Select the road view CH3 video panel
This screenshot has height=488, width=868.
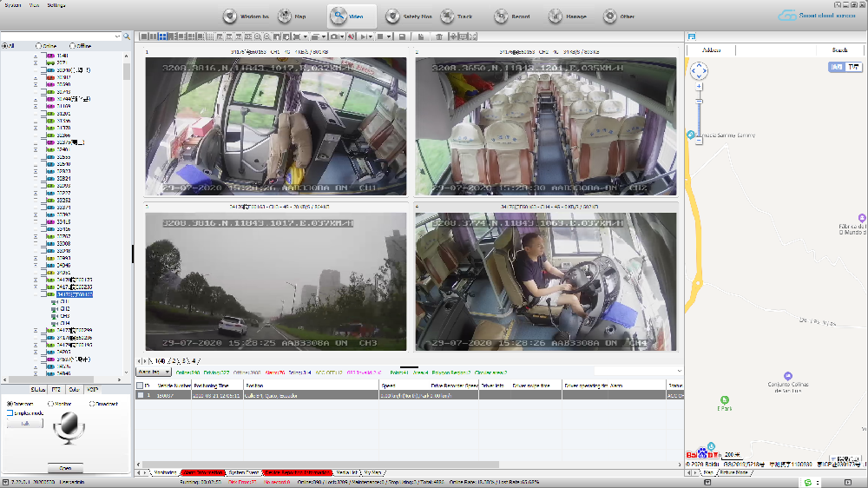276,281
